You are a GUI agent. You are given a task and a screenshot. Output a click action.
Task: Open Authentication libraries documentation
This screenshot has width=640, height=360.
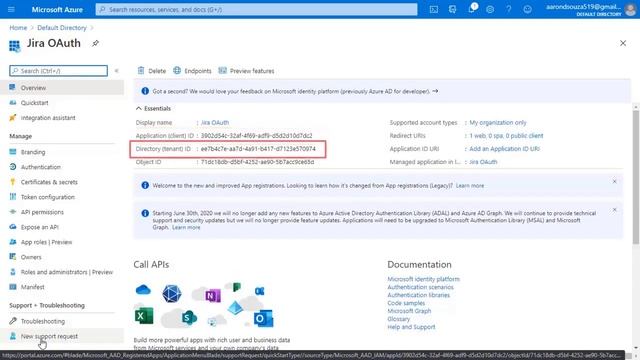pos(418,295)
